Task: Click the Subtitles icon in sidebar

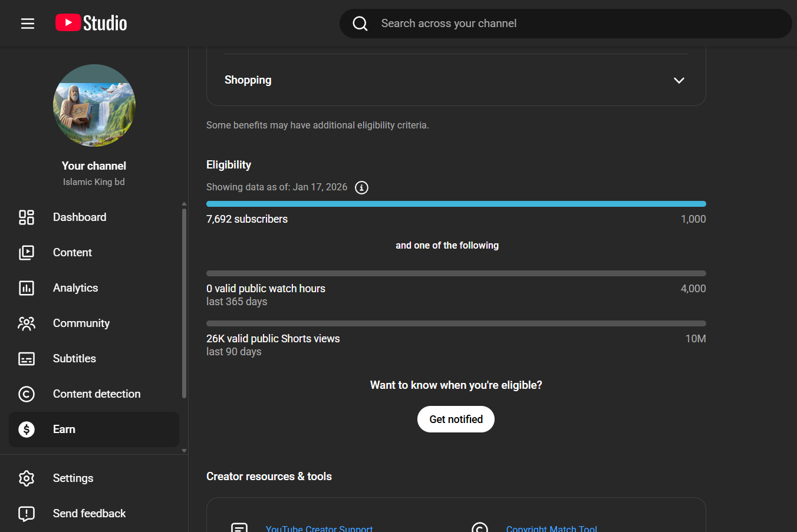Action: (27, 359)
